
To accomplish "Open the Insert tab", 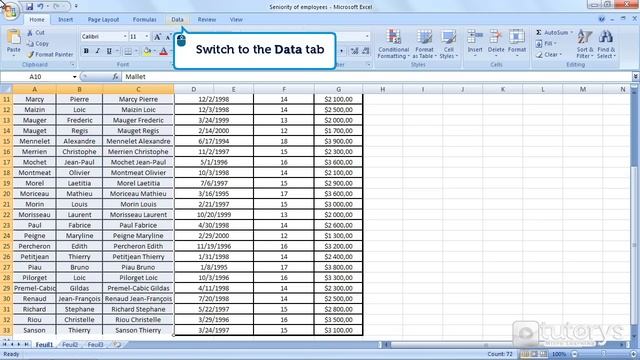I will coord(65,19).
